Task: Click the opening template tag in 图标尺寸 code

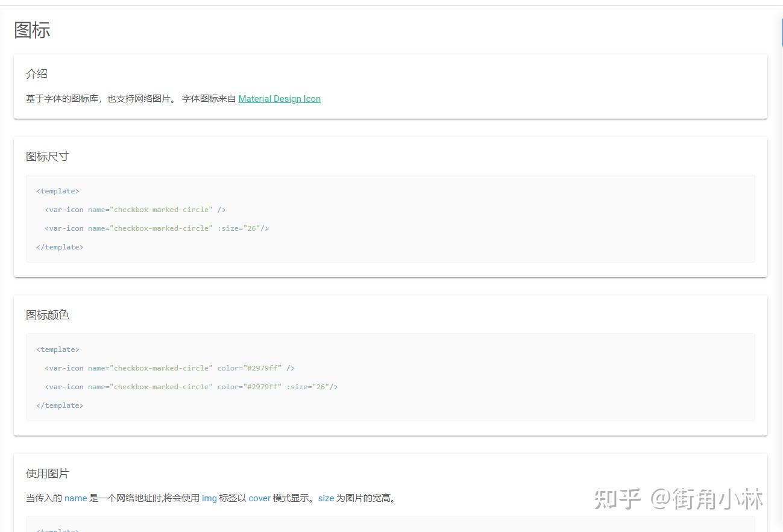Action: click(x=57, y=190)
